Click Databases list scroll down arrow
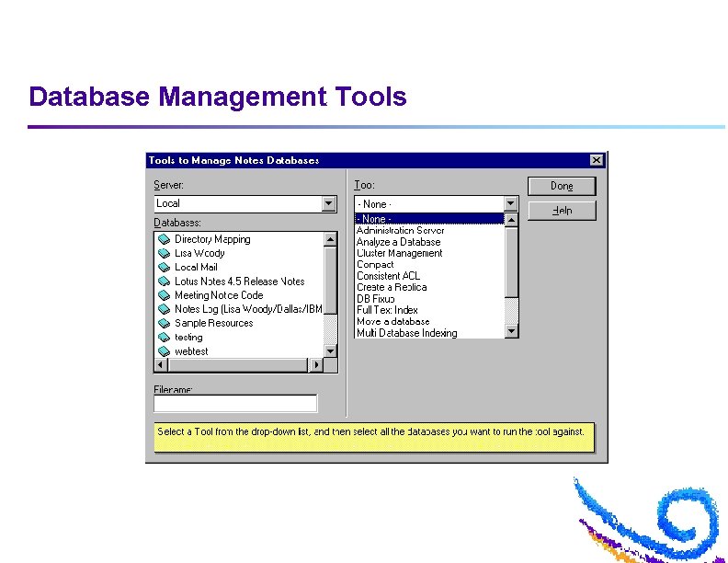728x563 pixels. pyautogui.click(x=330, y=350)
